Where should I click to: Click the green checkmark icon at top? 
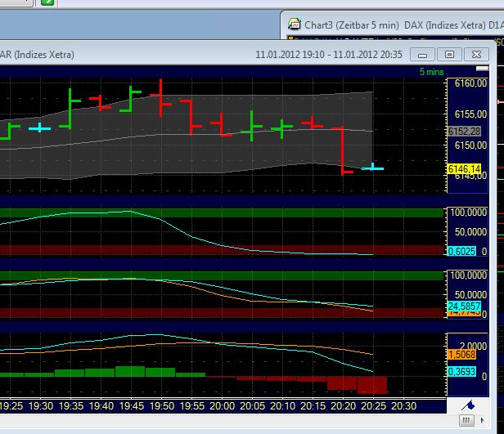[x=47, y=4]
